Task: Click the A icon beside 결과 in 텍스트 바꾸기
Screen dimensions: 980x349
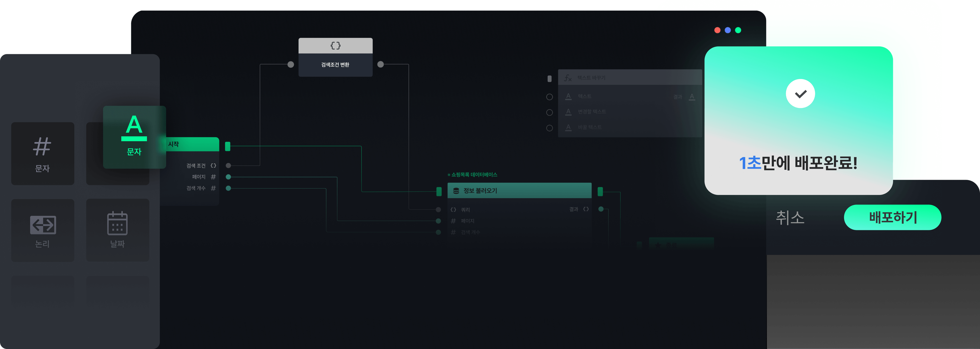Action: 692,97
